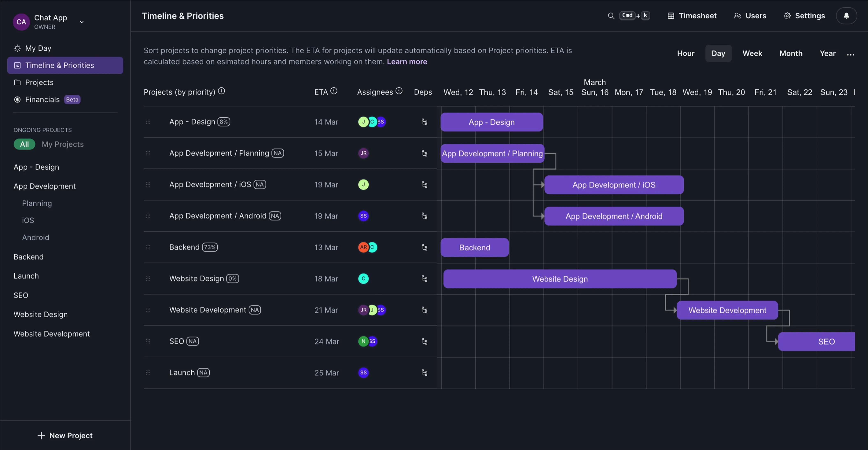868x450 pixels.
Task: Click the 73% progress badge on Backend
Action: point(210,247)
